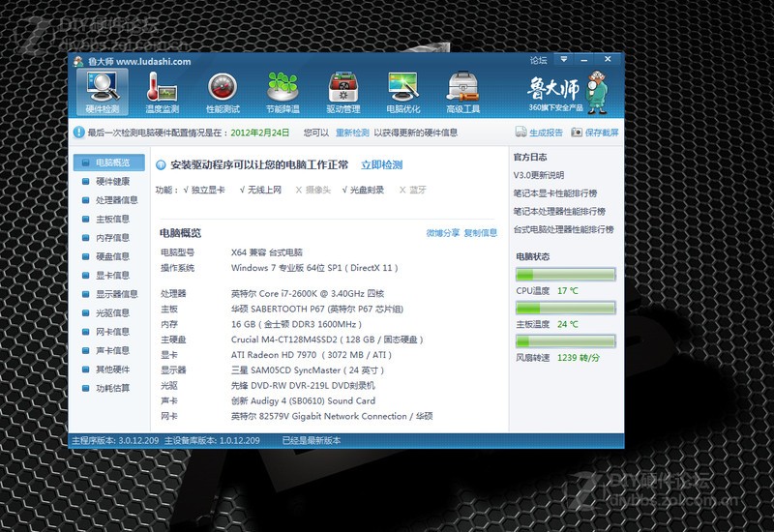
Task: Click the motherboard value SABERTOOTH P67
Action: pos(317,309)
